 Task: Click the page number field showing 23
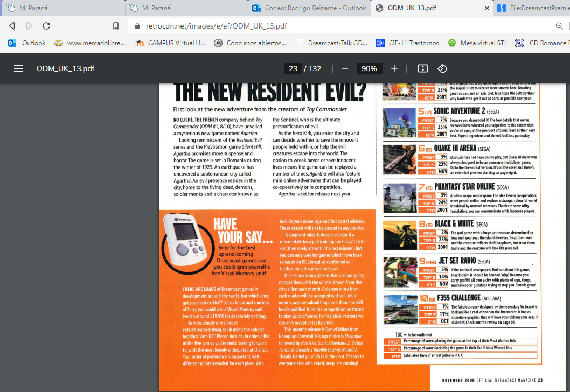pos(293,68)
